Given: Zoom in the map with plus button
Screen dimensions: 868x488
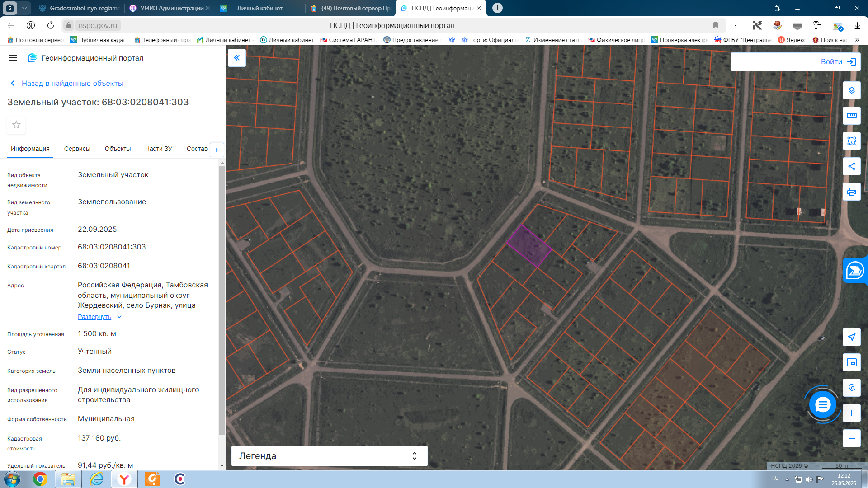Looking at the screenshot, I should (x=851, y=413).
